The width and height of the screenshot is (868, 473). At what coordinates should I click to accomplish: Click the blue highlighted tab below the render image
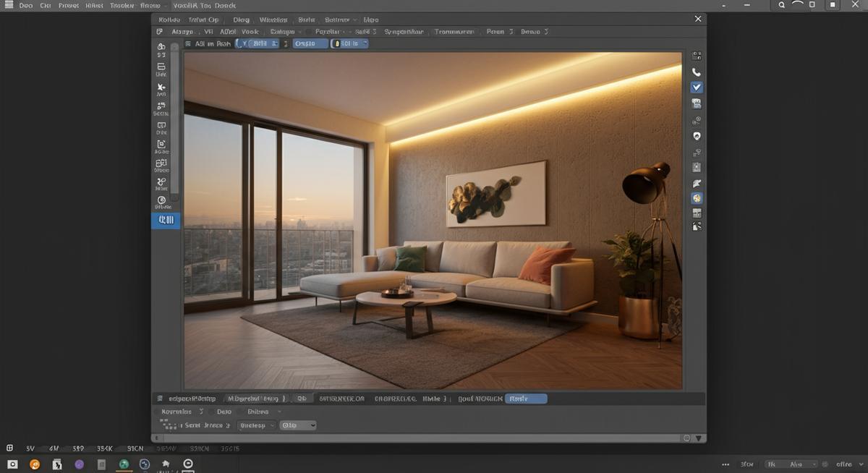[x=525, y=399]
